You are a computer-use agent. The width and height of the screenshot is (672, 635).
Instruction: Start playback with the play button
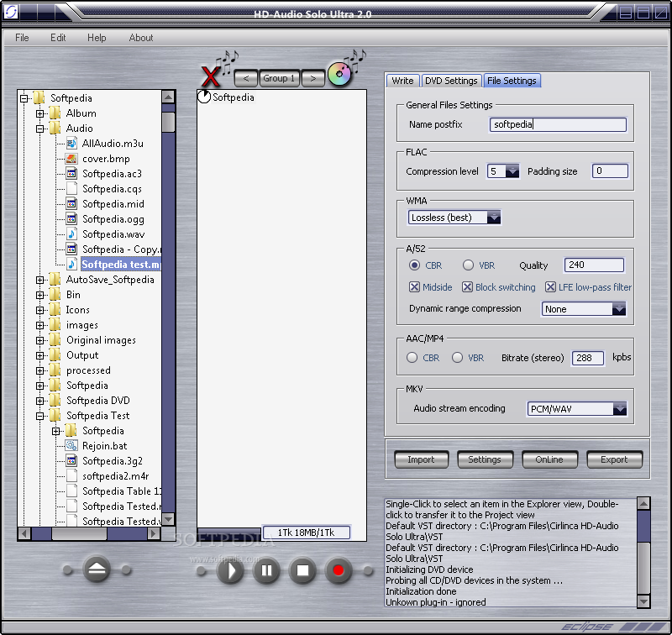coord(230,570)
